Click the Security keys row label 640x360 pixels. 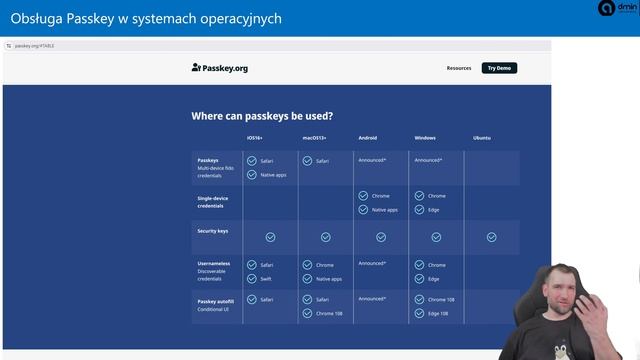(213, 231)
